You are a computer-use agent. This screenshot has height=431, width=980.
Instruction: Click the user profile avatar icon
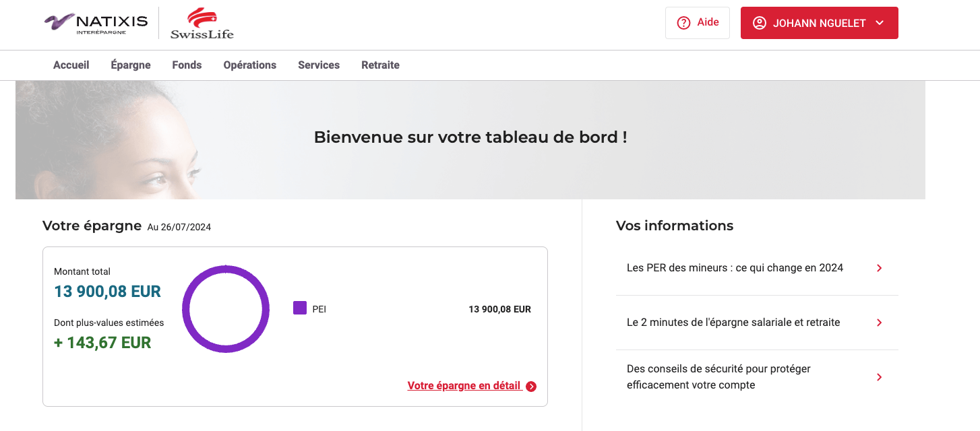pos(760,23)
